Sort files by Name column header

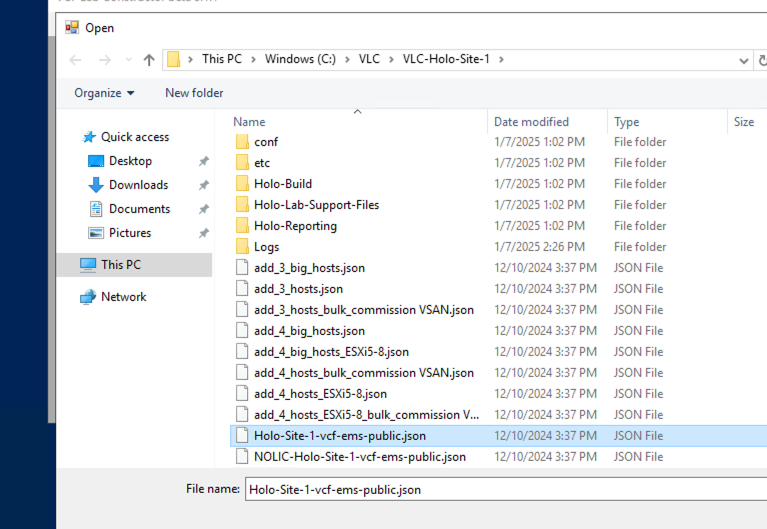pyautogui.click(x=250, y=122)
